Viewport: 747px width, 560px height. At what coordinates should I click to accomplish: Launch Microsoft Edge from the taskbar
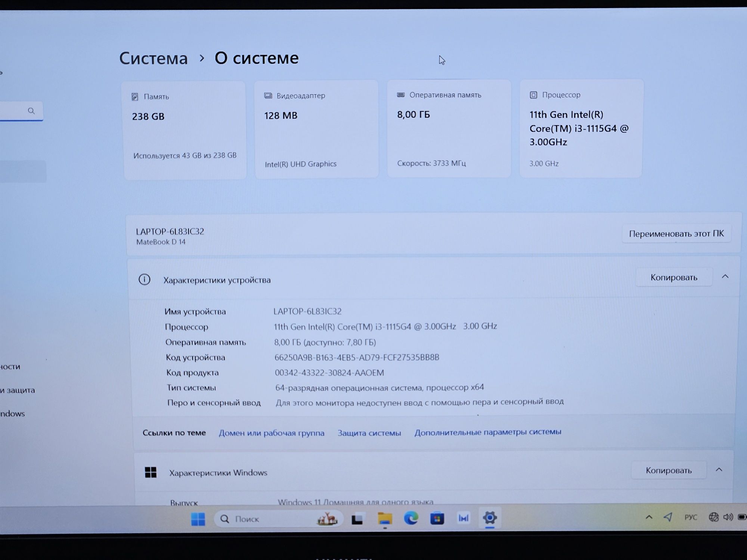click(411, 518)
